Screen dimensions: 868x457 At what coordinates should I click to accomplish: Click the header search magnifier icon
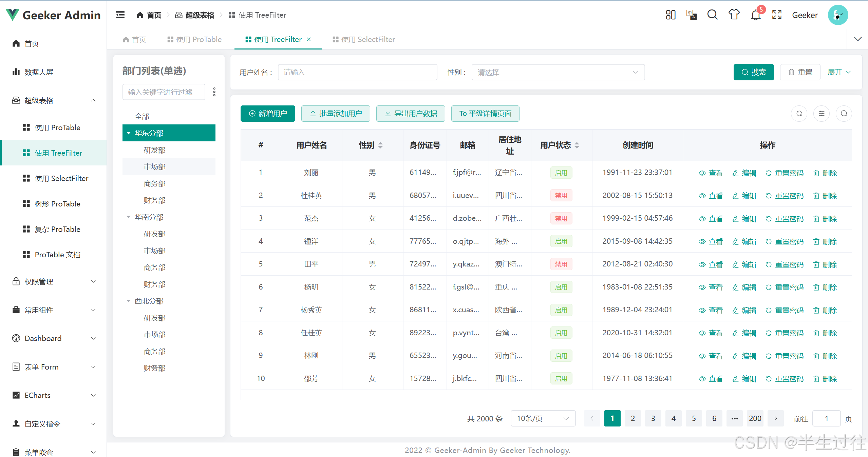[x=712, y=15]
